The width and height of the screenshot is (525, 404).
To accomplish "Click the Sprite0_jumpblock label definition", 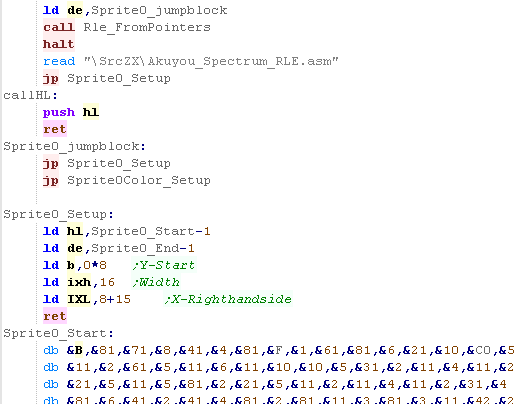I will (74, 146).
